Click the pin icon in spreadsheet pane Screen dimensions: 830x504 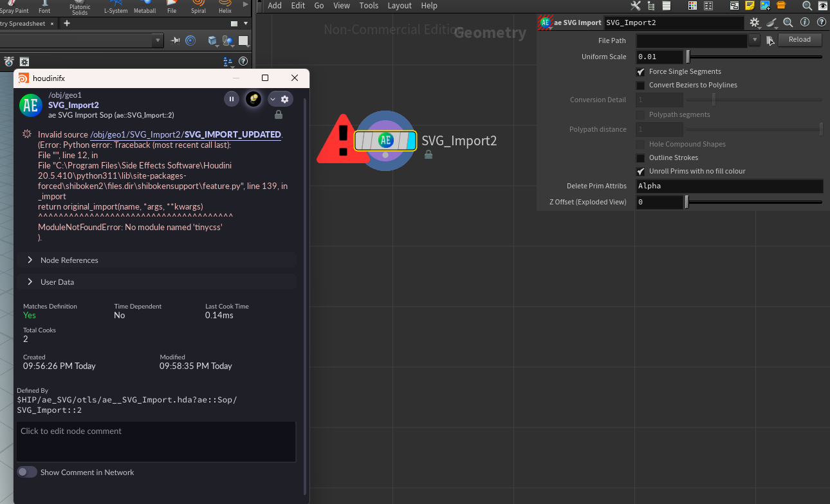coord(176,40)
